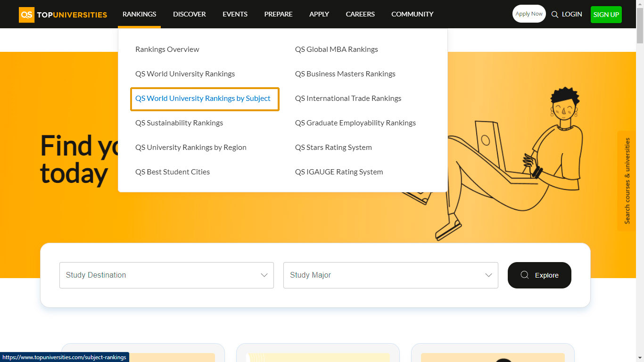Click the chevron arrow of Study Destination

pos(264,275)
